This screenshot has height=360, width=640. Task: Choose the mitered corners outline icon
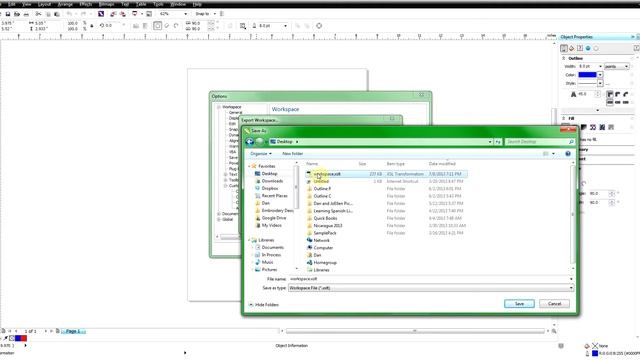coord(610,94)
